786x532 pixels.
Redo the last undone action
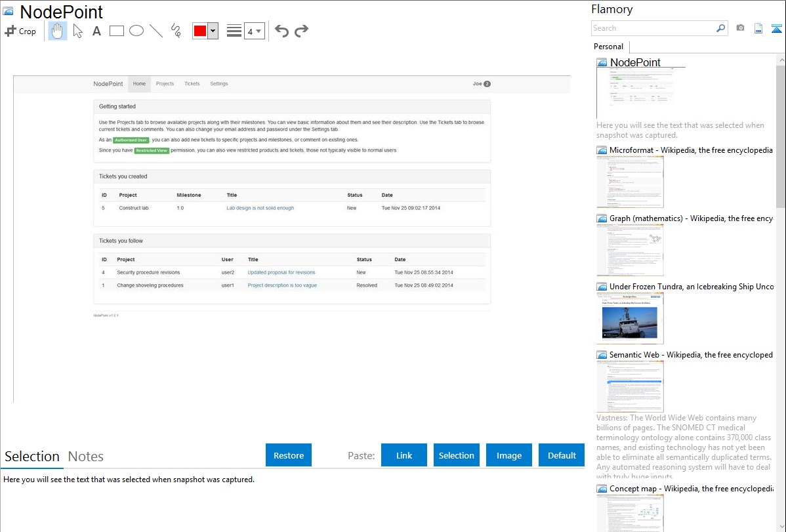[302, 31]
